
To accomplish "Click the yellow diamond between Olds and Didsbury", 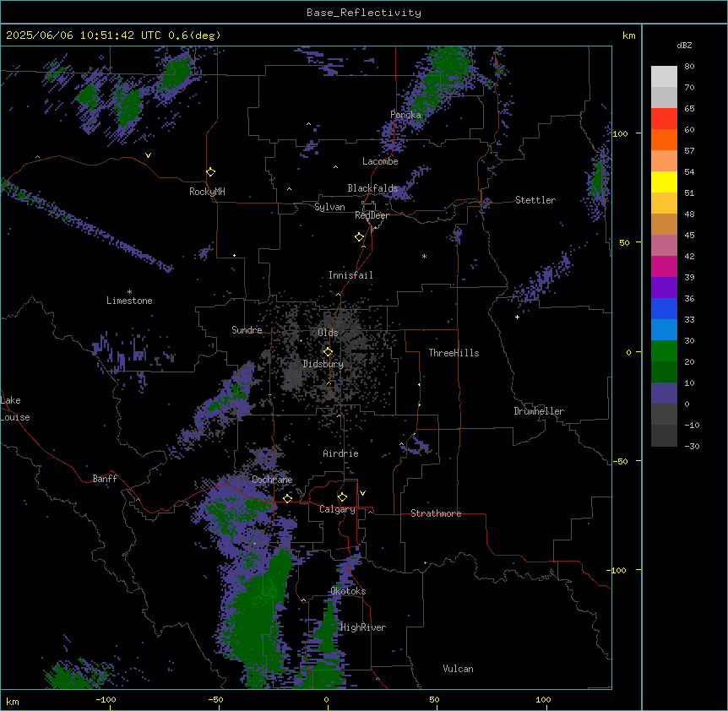I will [x=328, y=352].
